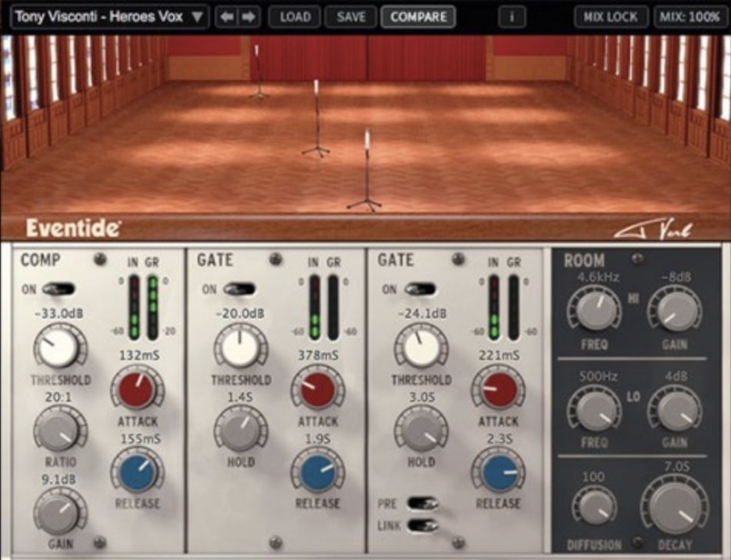This screenshot has height=560, width=731.
Task: Click the SAVE button
Action: click(x=351, y=17)
